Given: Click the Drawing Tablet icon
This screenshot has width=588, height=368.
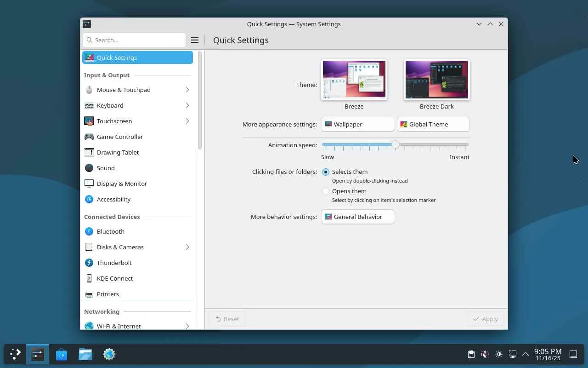Looking at the screenshot, I should [89, 152].
